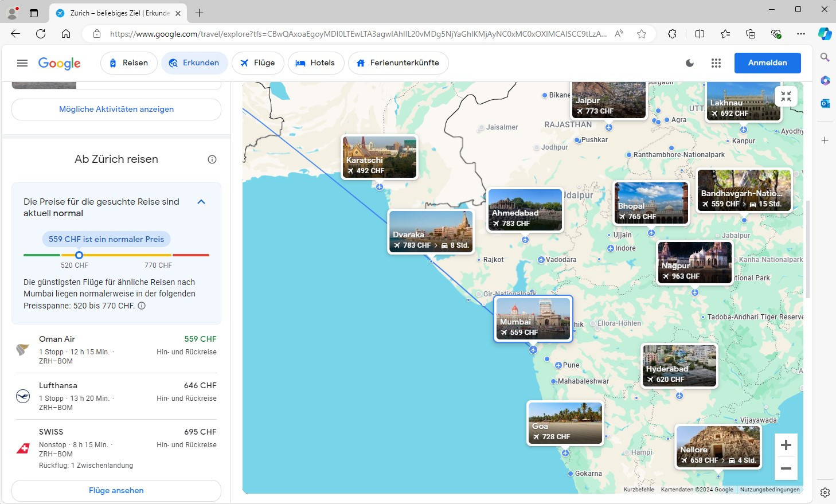
Task: Switch to the Reisen tab
Action: [128, 63]
